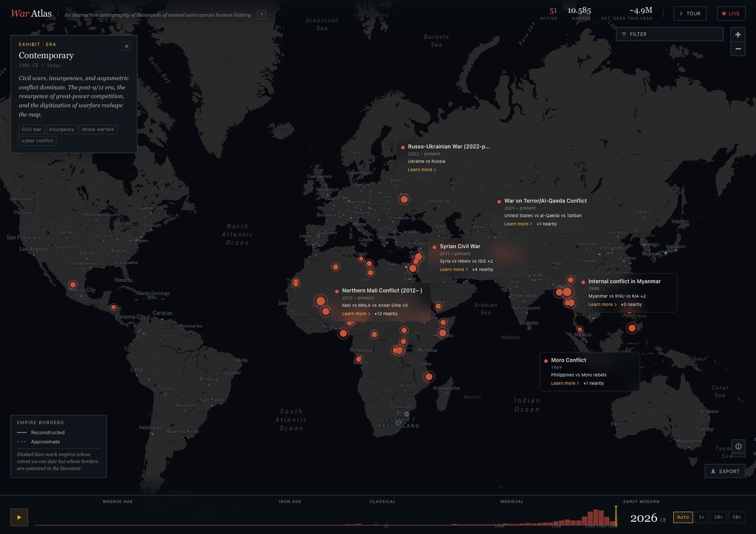Play the timeline animation

tap(19, 517)
